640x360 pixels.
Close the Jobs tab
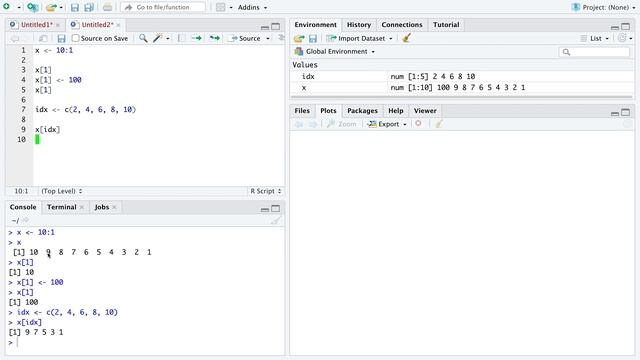pyautogui.click(x=114, y=207)
